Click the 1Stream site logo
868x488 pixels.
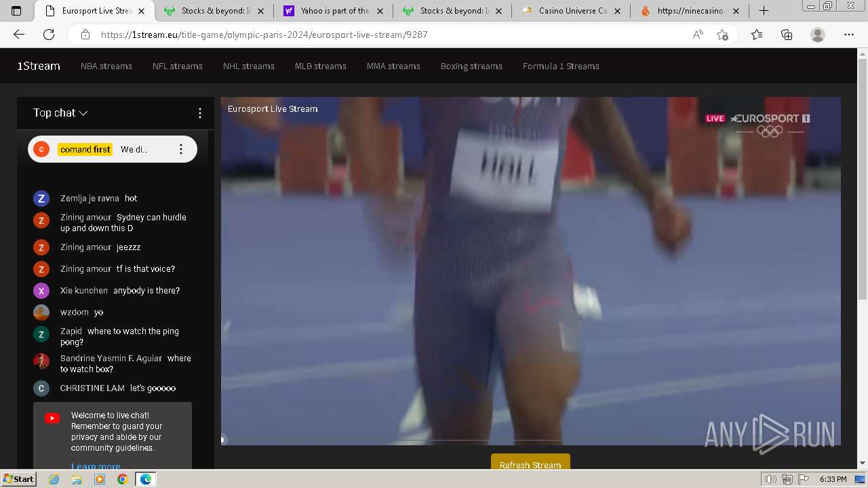tap(39, 66)
